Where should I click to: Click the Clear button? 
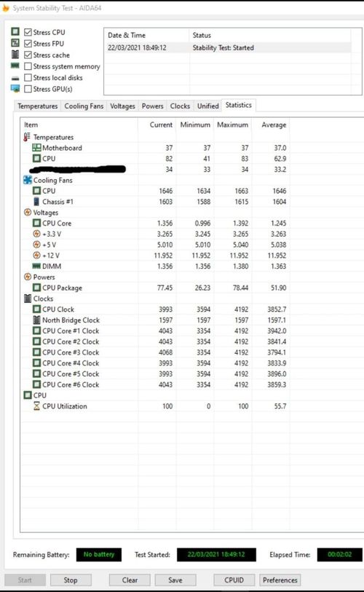pyautogui.click(x=130, y=580)
